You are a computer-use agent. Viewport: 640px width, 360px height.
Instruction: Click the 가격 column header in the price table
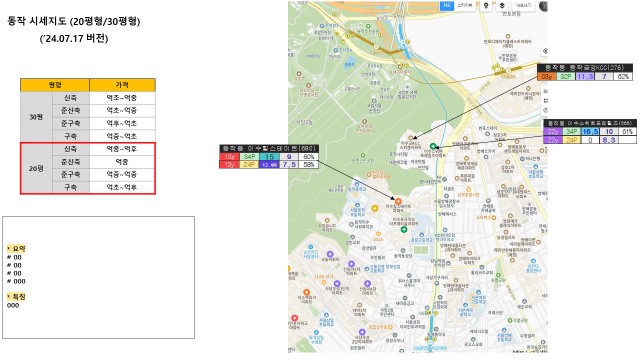pyautogui.click(x=122, y=85)
